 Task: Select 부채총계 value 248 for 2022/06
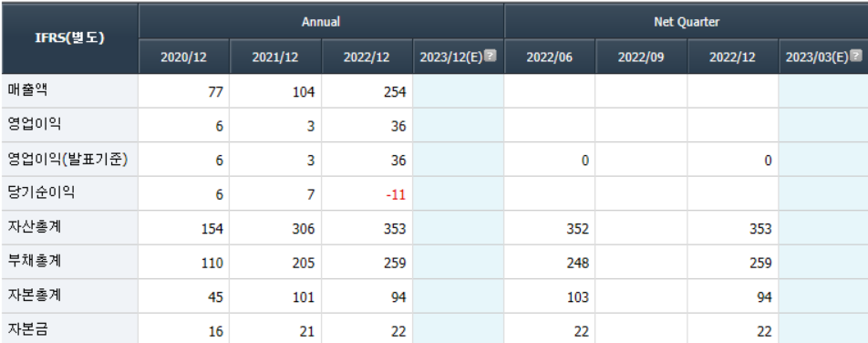tap(577, 264)
